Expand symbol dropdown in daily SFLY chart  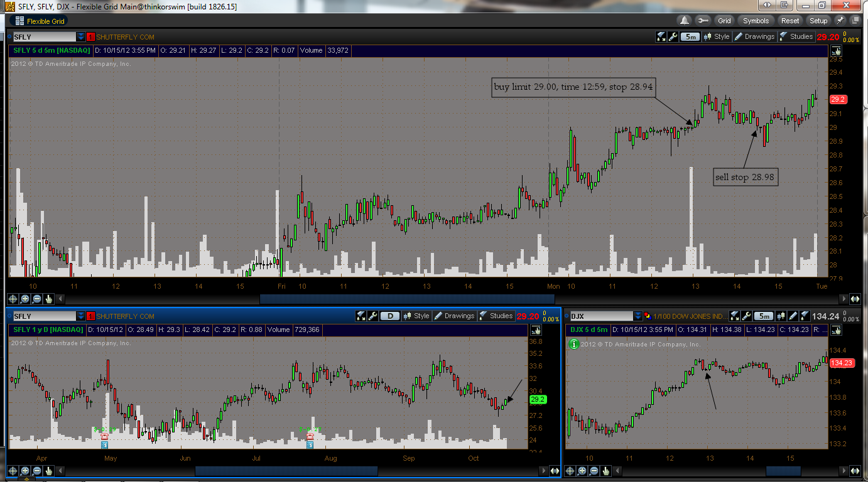click(x=81, y=316)
